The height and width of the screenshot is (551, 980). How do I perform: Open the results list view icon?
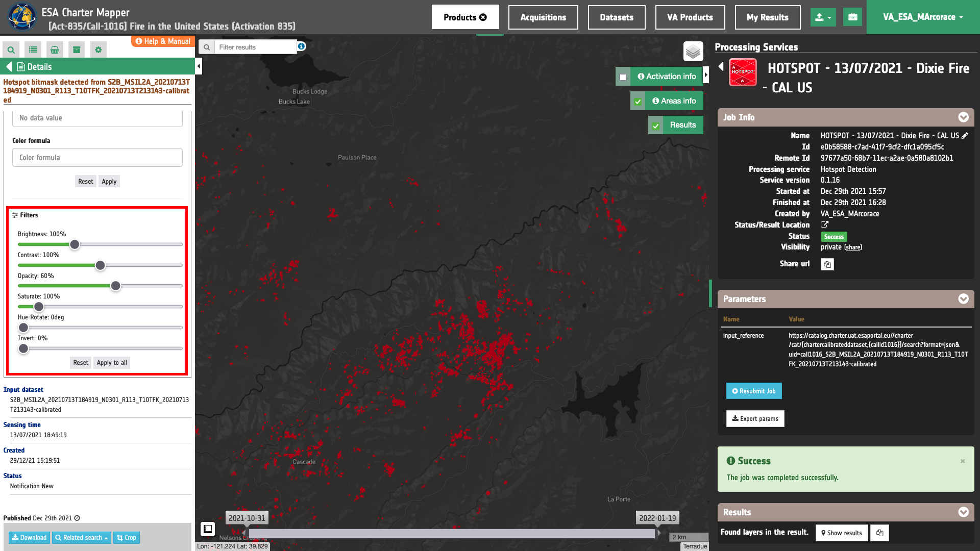[x=33, y=49]
